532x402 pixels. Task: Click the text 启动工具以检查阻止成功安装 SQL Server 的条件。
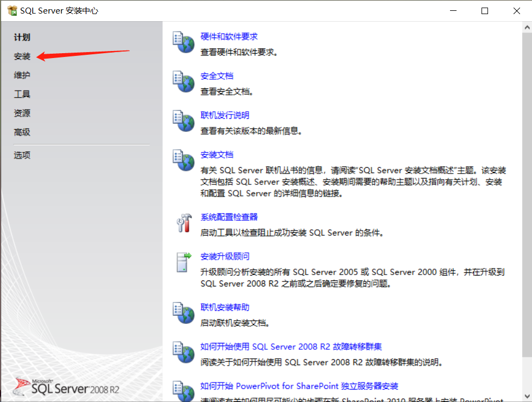pos(292,233)
